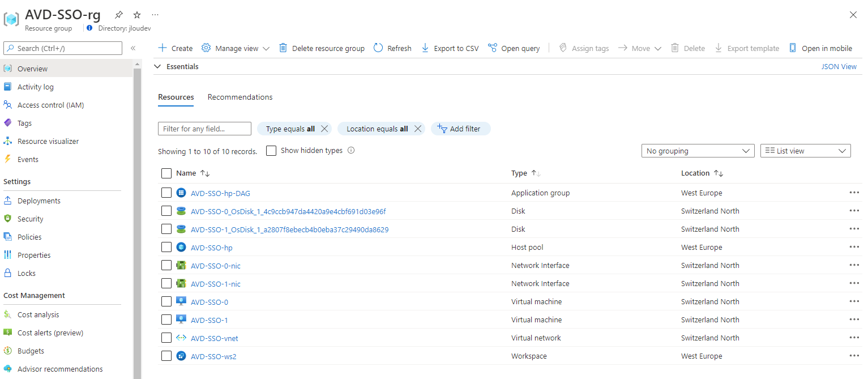Pin the AVD-SSO-rg resource group
Viewport: 868px width, 379px height.
[x=118, y=15]
